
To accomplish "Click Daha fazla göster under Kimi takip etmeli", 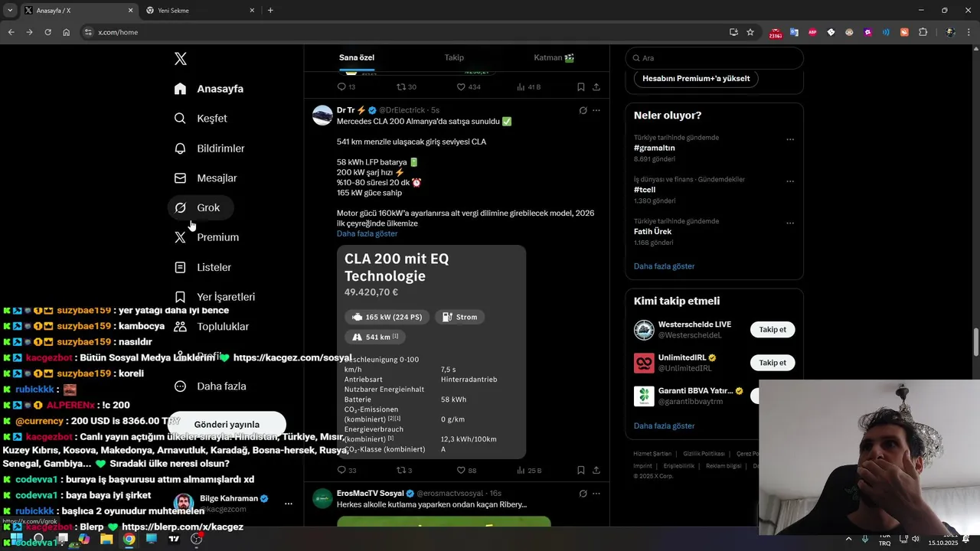I will coord(664,425).
